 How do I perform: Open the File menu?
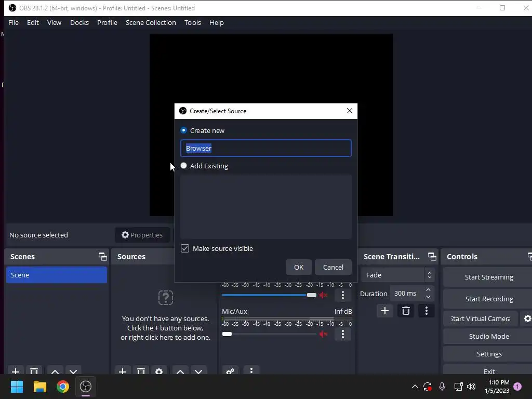point(14,22)
